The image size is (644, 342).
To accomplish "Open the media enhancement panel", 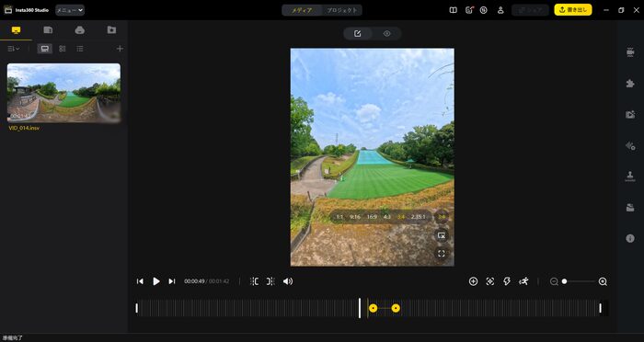I will (630, 115).
